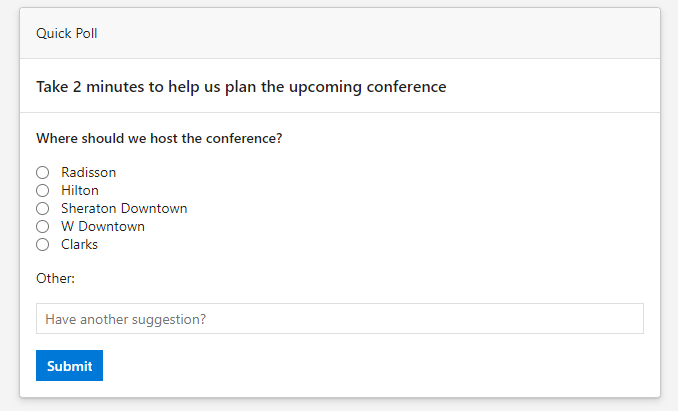Click the word 'Downtown' in Sheraton Downtown
The width and height of the screenshot is (678, 411).
pos(154,209)
